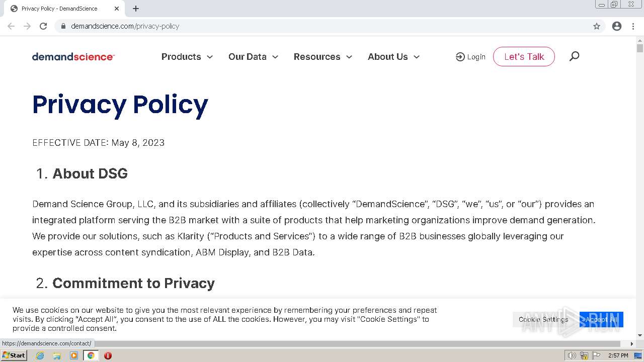Viewport: 644px width, 362px height.
Task: Click the browser forward arrow
Action: click(x=27, y=26)
